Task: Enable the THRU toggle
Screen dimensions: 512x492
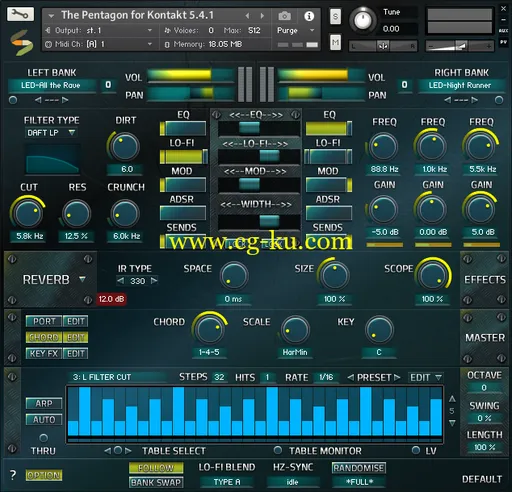Action: point(43,437)
